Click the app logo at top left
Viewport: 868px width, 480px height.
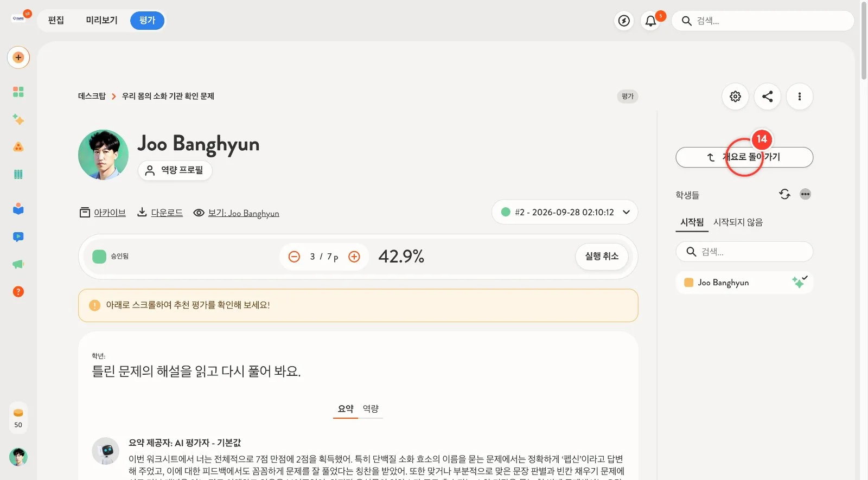[19, 18]
